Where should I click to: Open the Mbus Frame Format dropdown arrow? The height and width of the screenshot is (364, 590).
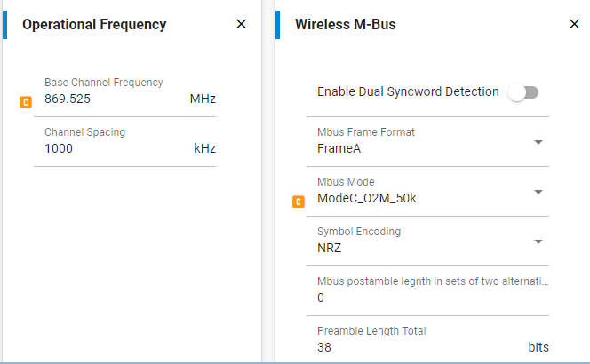click(538, 142)
